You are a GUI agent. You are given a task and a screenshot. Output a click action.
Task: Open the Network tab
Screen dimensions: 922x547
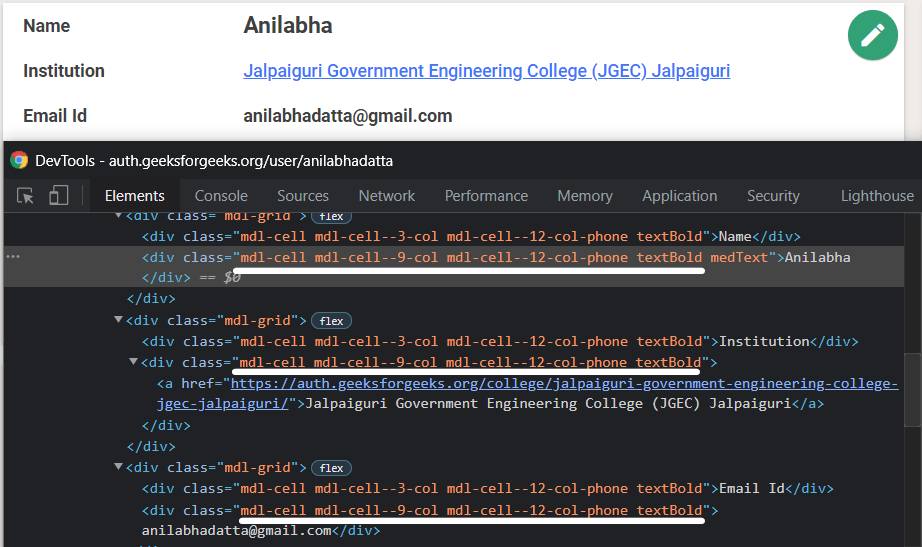(x=386, y=196)
